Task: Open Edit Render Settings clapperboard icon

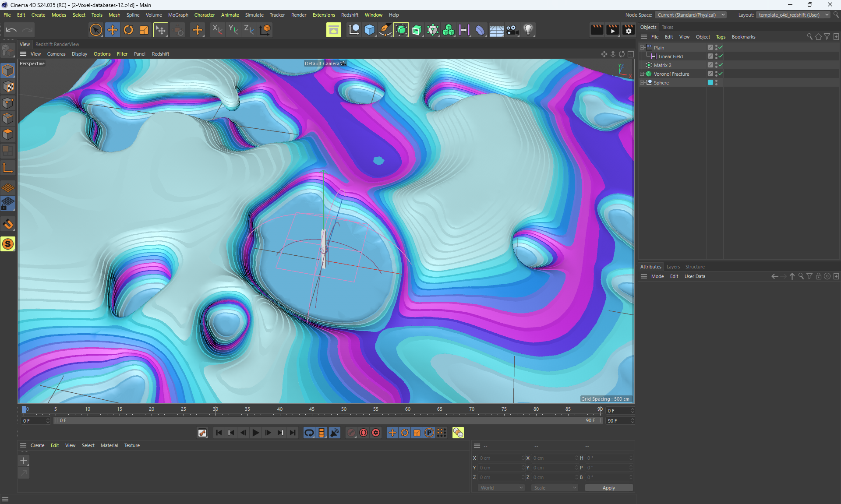Action: [629, 30]
